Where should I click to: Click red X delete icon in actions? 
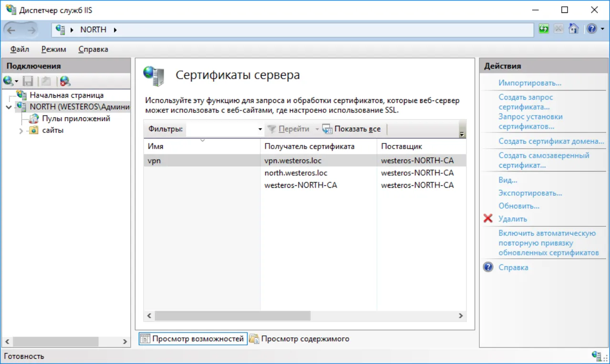[x=488, y=219]
